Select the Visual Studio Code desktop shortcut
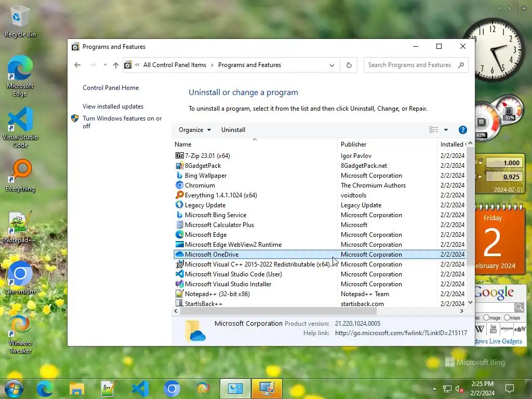The image size is (532, 399). (x=20, y=127)
